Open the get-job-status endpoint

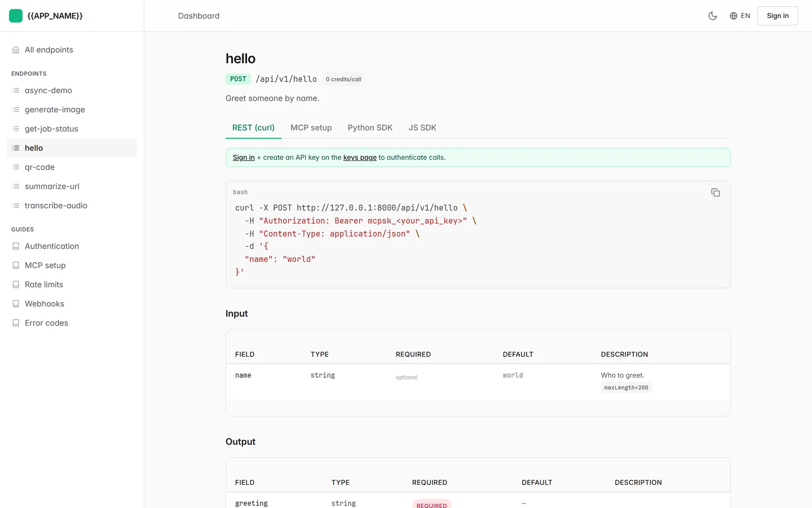[x=72, y=129]
